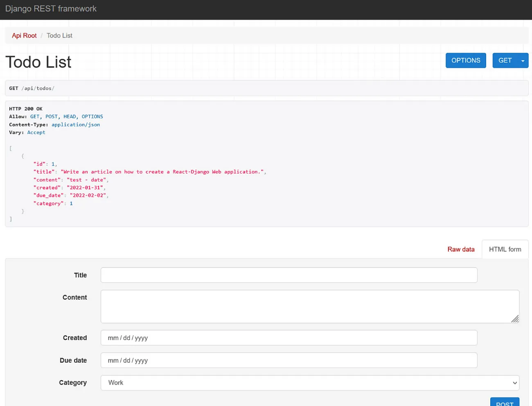The image size is (532, 406).
Task: Click the HEAD link in Allow header
Action: click(x=70, y=116)
